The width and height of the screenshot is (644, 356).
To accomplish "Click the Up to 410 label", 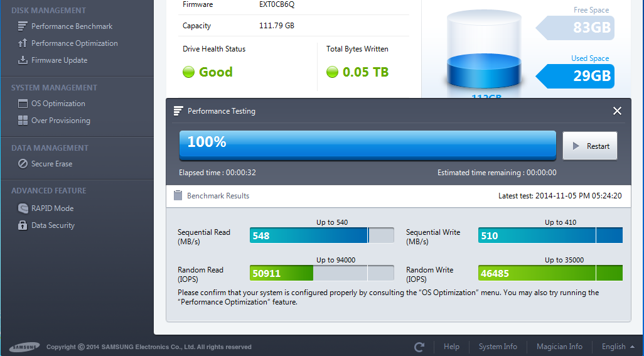I will (x=561, y=222).
